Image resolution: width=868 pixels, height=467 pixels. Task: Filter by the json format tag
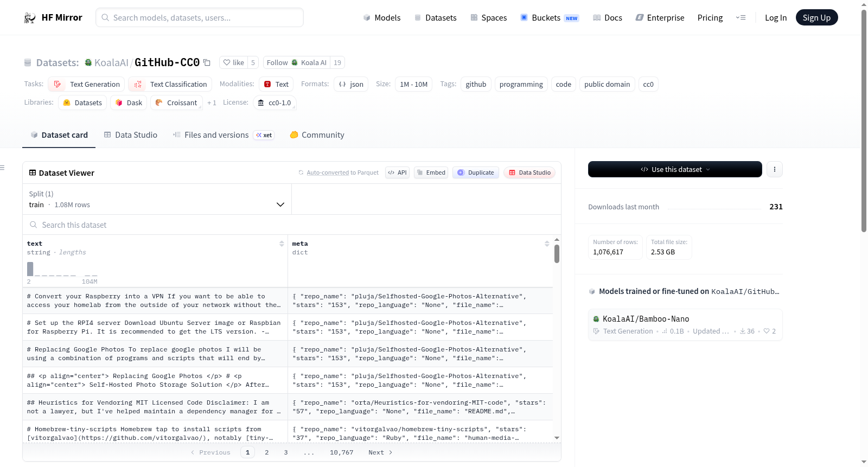point(351,84)
